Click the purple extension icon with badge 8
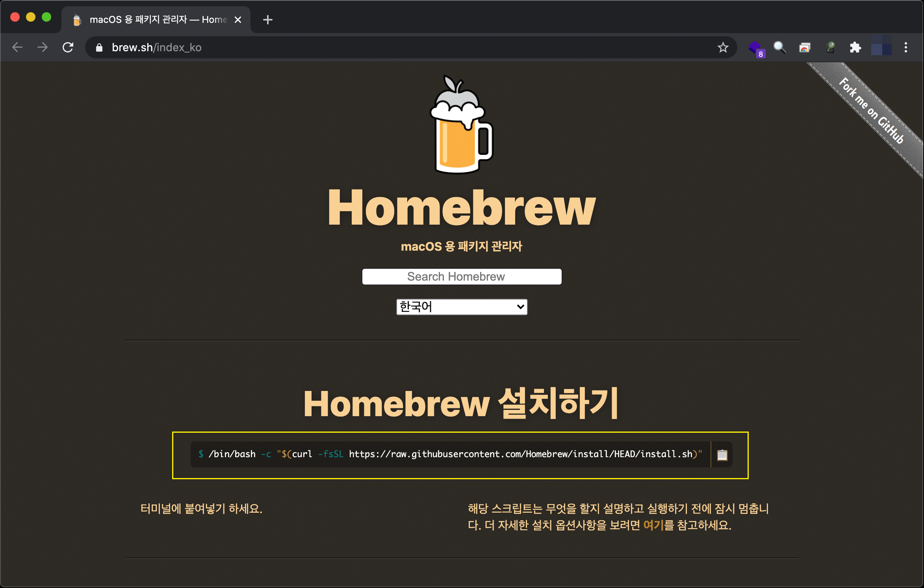The image size is (924, 588). (755, 48)
